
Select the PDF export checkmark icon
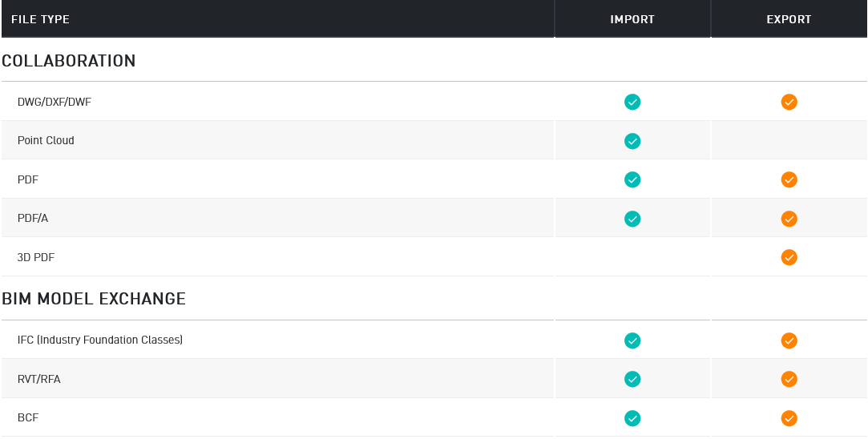(x=789, y=179)
